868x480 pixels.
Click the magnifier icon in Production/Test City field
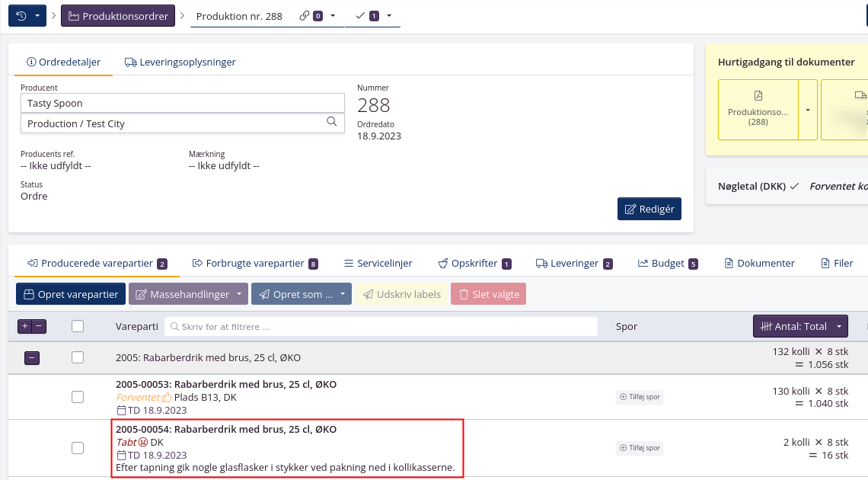[x=331, y=120]
